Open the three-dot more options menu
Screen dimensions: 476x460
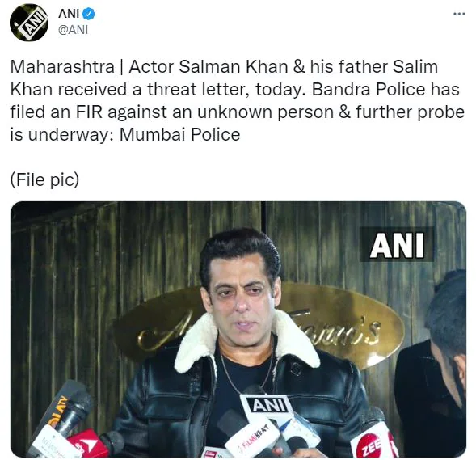(459, 14)
